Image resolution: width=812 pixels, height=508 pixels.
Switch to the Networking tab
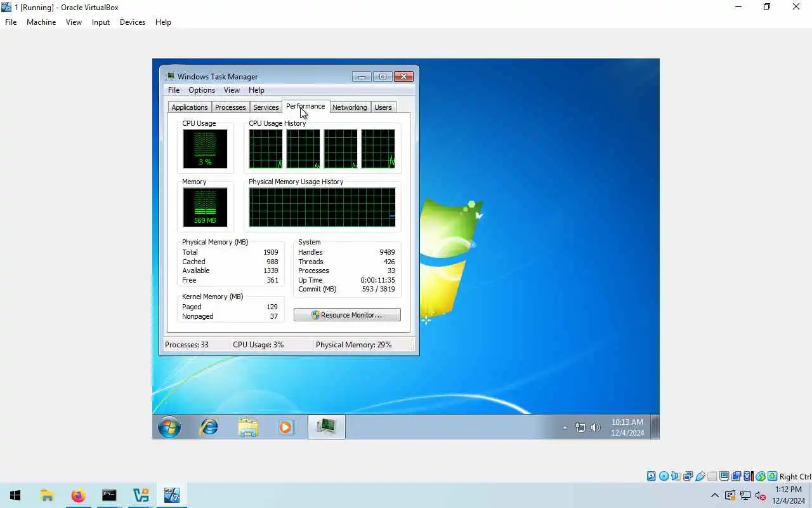[x=350, y=107]
